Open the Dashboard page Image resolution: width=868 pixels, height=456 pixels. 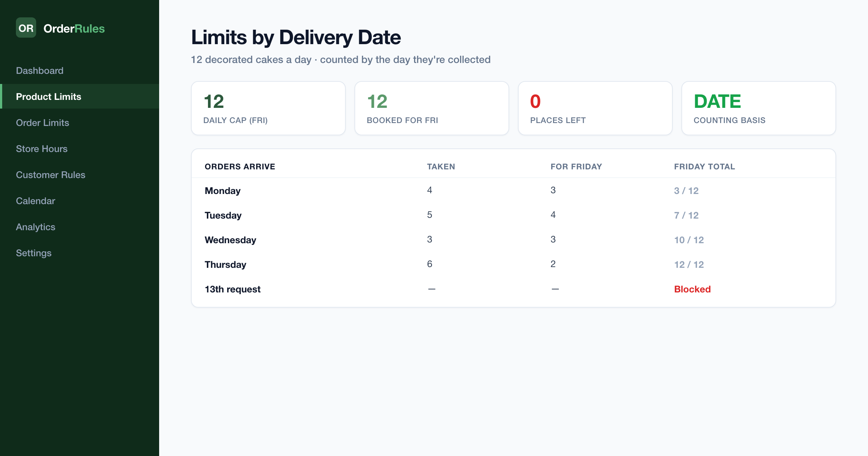[x=80, y=71]
